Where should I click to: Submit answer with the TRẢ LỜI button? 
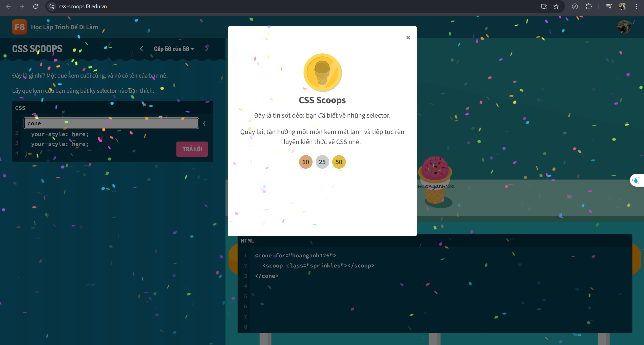tap(192, 149)
